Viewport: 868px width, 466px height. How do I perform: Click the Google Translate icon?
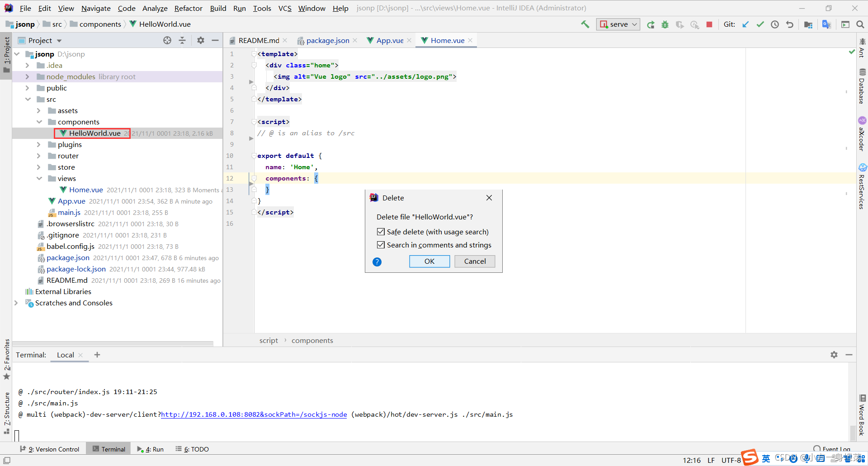[826, 24]
